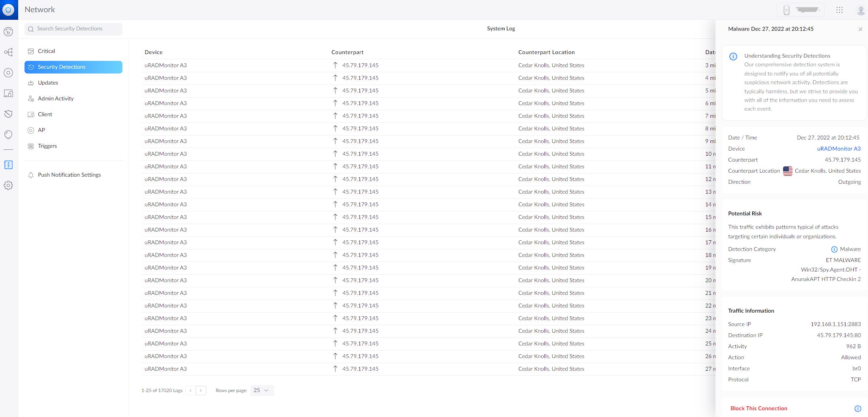Click the Admin Activity person icon
This screenshot has width=868, height=417.
point(31,99)
